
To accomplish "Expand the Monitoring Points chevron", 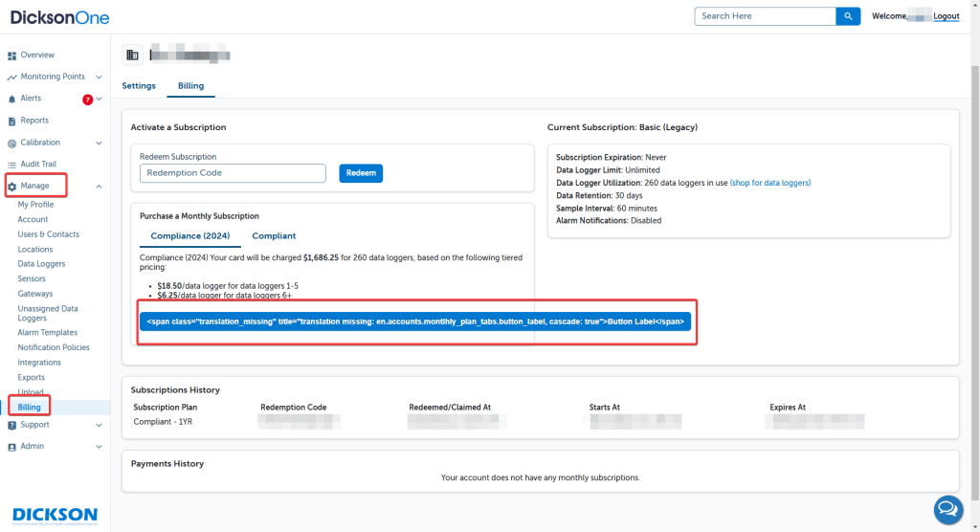I will coord(99,77).
